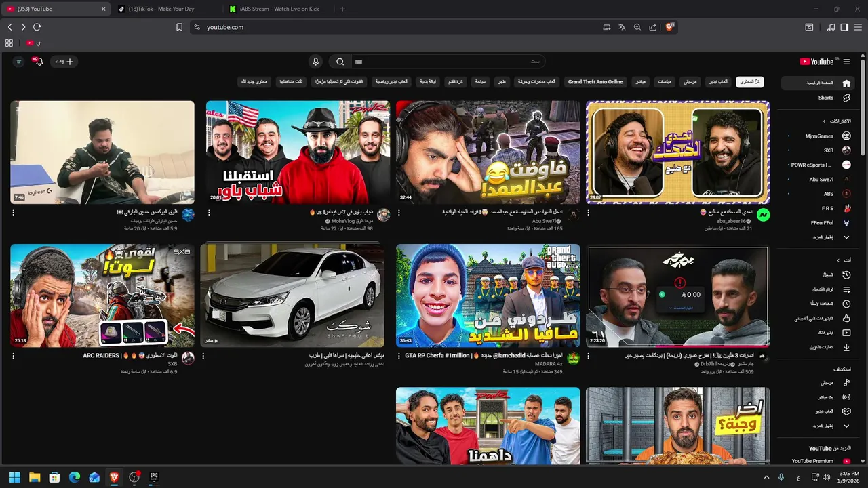
Task: Open Downloads icon in sidebar
Action: tap(846, 347)
